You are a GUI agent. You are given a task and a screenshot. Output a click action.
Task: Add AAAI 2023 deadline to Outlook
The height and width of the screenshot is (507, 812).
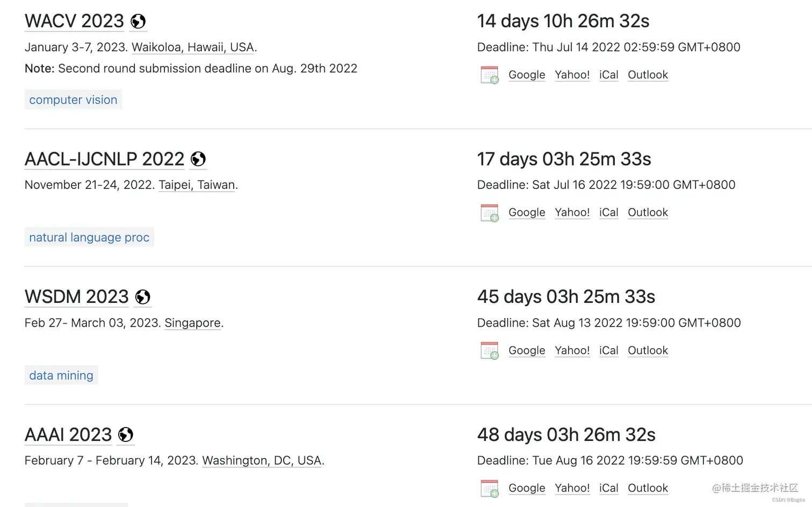click(648, 488)
